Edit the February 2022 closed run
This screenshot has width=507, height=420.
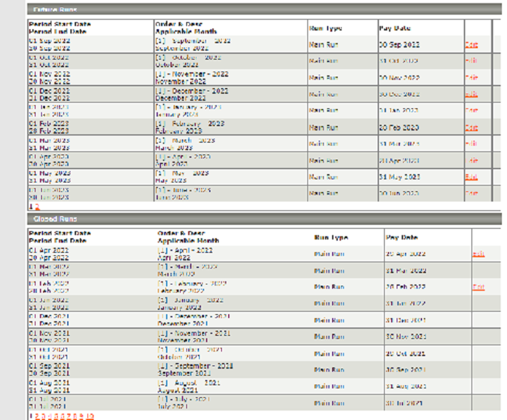(478, 287)
